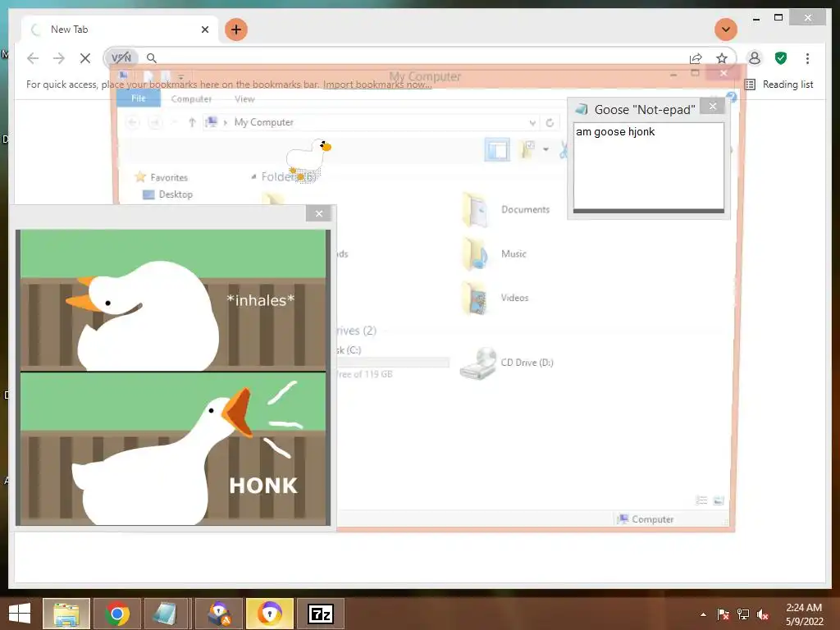Open File Explorer from taskbar

pyautogui.click(x=66, y=614)
